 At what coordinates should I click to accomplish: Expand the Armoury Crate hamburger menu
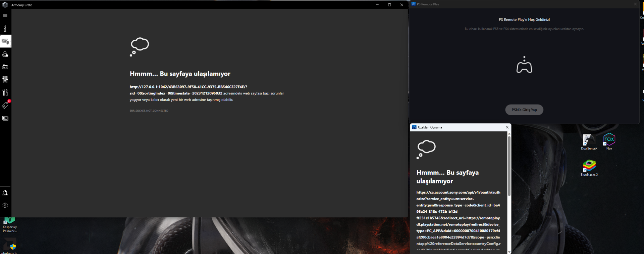coord(5,15)
